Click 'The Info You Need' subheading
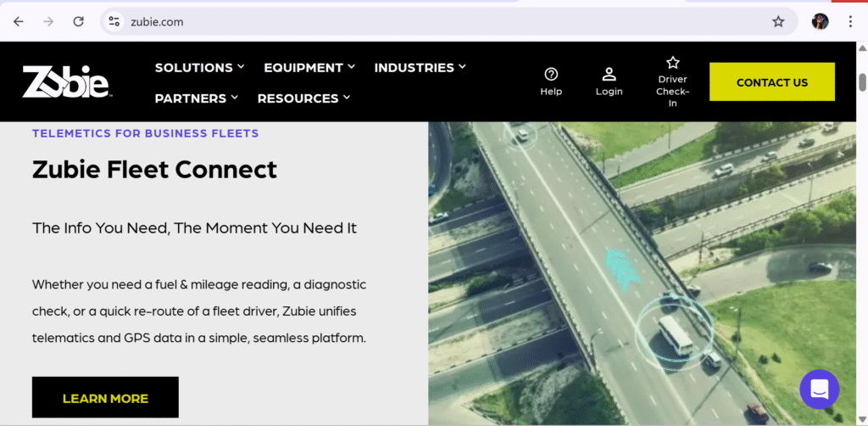This screenshot has height=426, width=868. [x=194, y=228]
